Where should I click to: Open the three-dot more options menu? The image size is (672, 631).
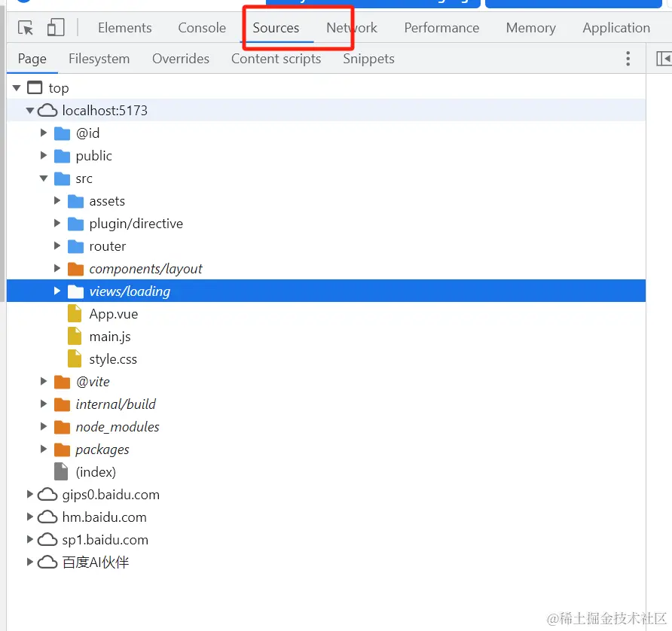(x=628, y=59)
